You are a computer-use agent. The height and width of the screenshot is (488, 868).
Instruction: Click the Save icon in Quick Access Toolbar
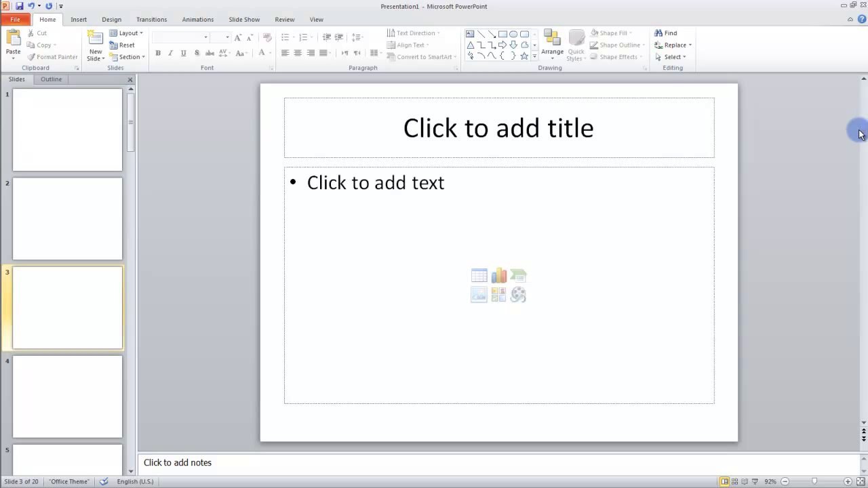[x=19, y=6]
